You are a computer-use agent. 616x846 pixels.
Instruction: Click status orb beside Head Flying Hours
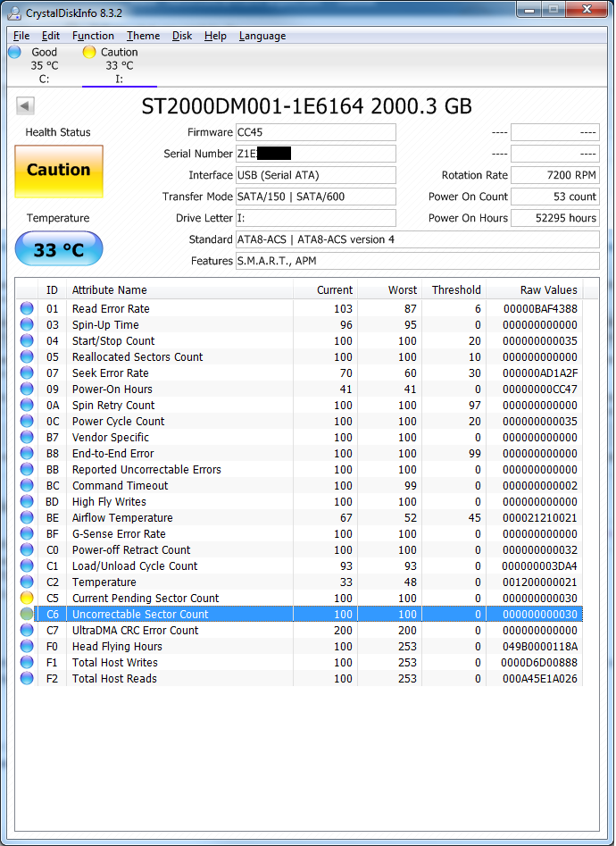click(27, 647)
